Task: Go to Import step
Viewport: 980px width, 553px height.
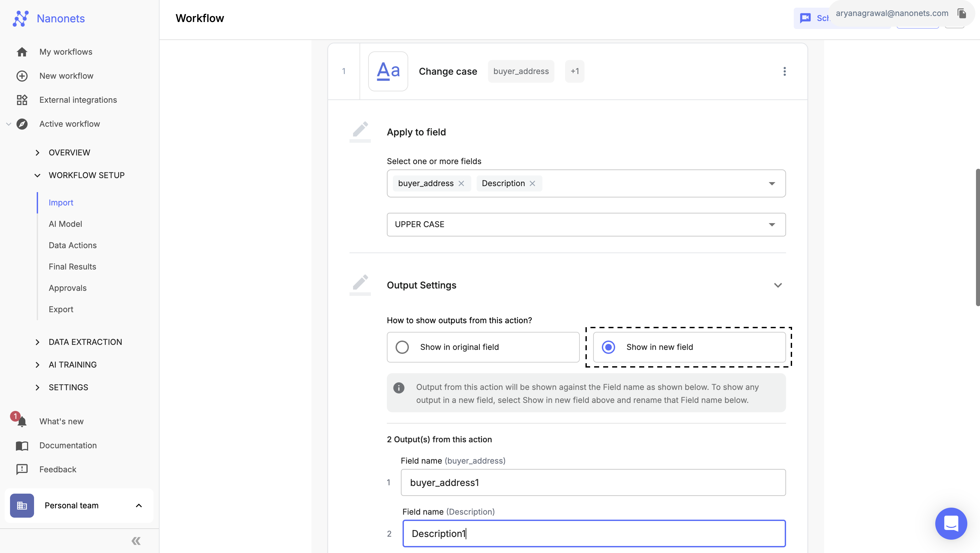Action: [x=61, y=202]
